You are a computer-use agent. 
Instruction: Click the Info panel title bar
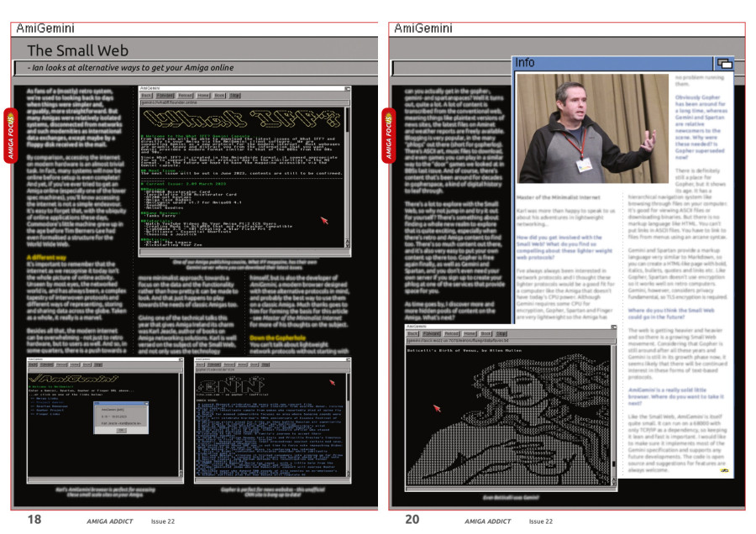[612, 63]
